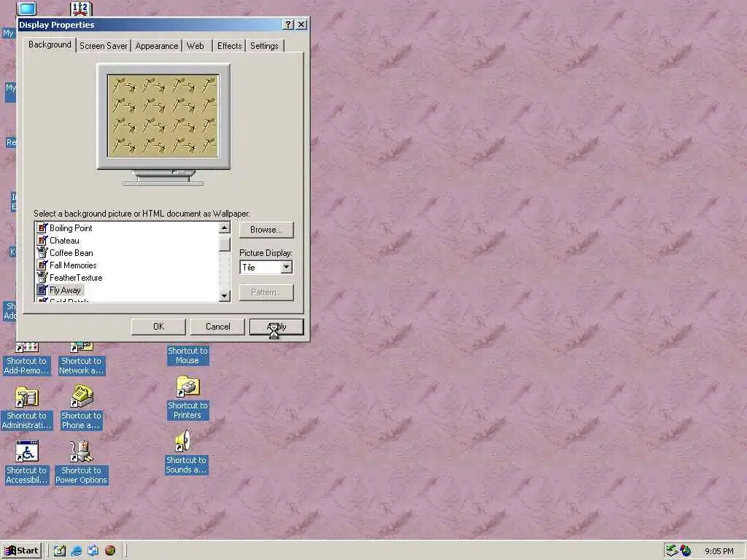The image size is (747, 560).
Task: Click the monitor icon atop the desktop
Action: point(27,8)
